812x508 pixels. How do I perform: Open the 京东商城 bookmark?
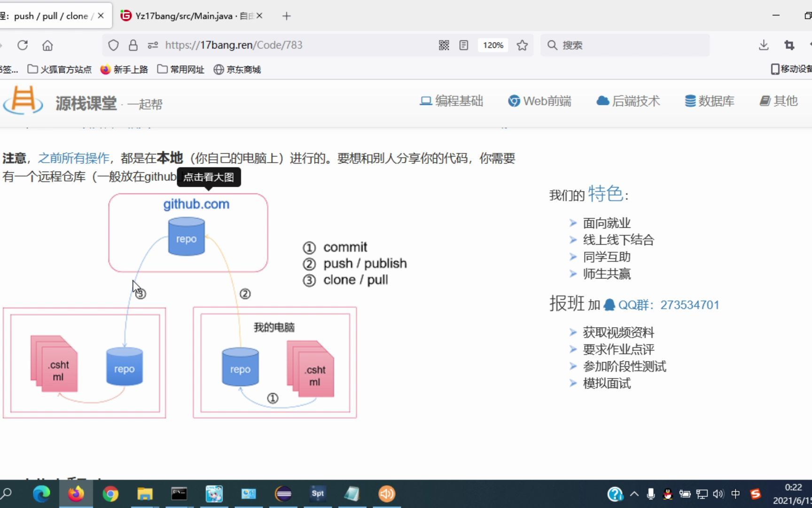point(237,70)
